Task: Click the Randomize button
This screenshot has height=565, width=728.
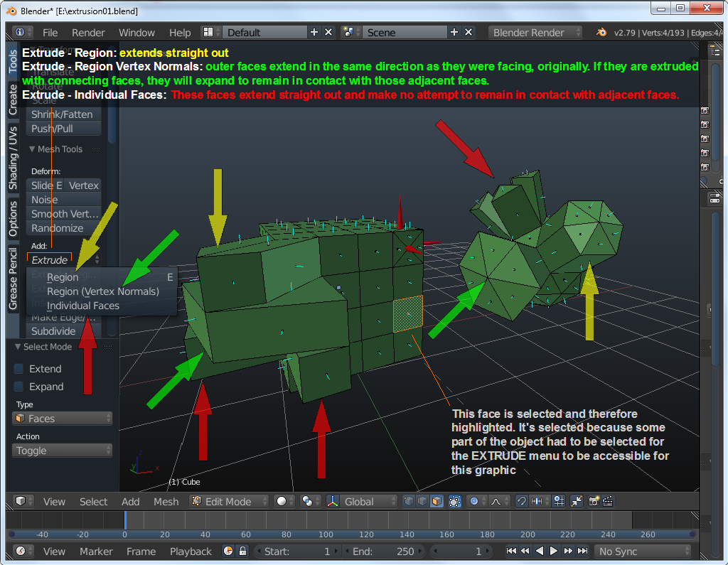Action: click(x=64, y=228)
